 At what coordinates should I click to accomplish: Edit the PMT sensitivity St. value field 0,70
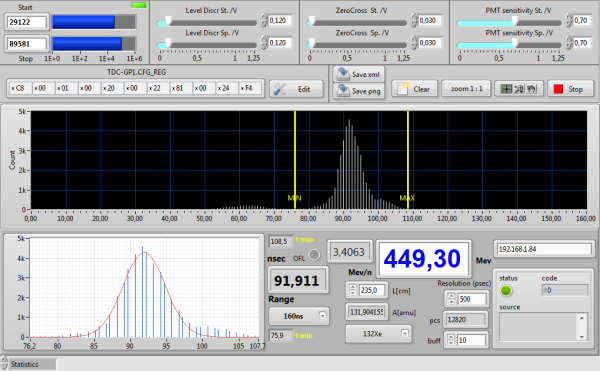click(582, 20)
